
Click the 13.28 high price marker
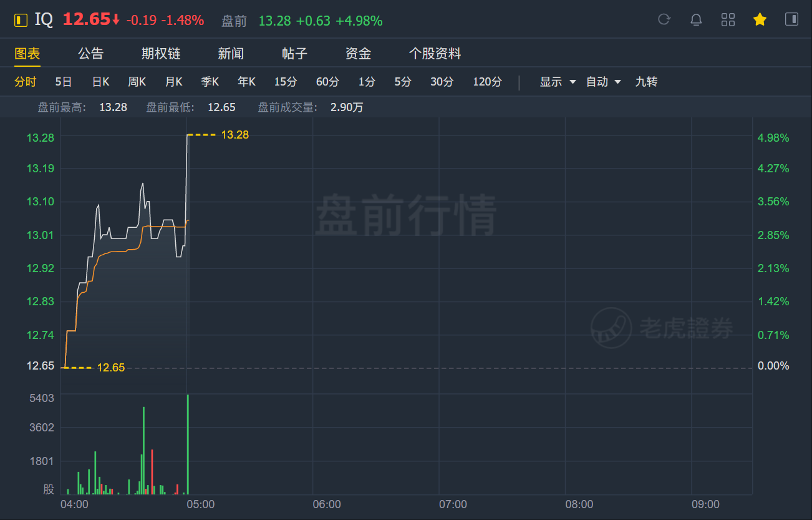234,135
